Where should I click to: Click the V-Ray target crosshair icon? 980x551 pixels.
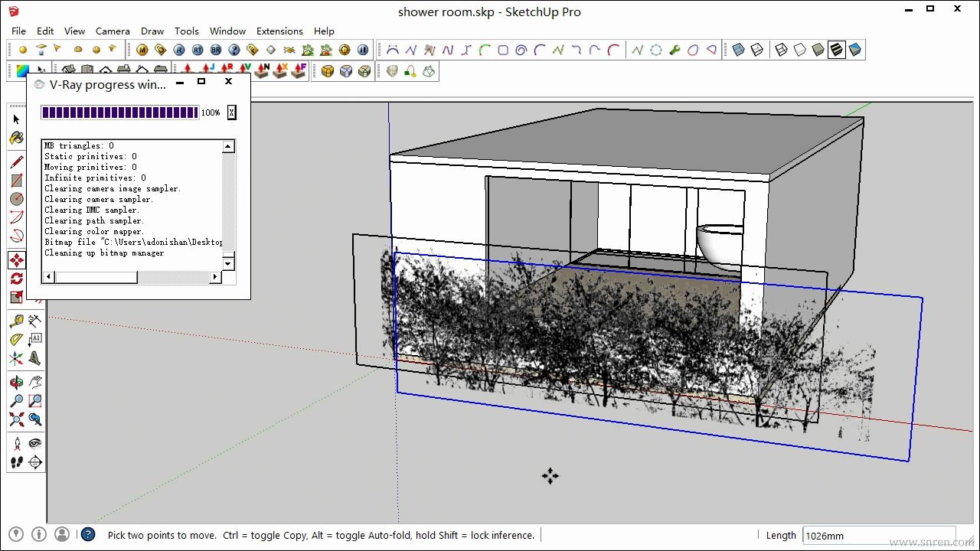point(345,50)
